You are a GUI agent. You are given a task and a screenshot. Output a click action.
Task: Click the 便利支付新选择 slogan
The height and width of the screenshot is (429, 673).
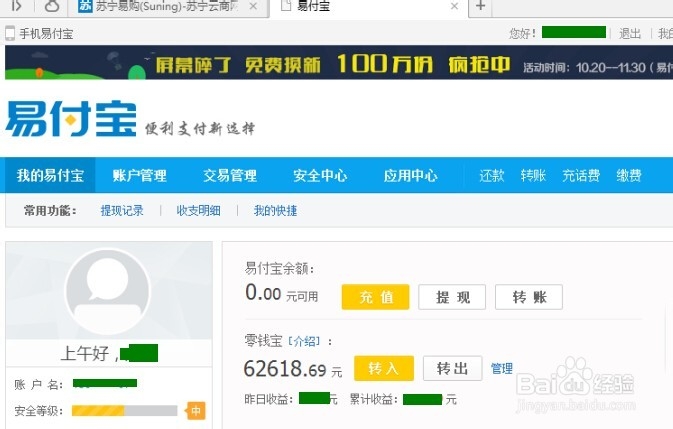(200, 128)
